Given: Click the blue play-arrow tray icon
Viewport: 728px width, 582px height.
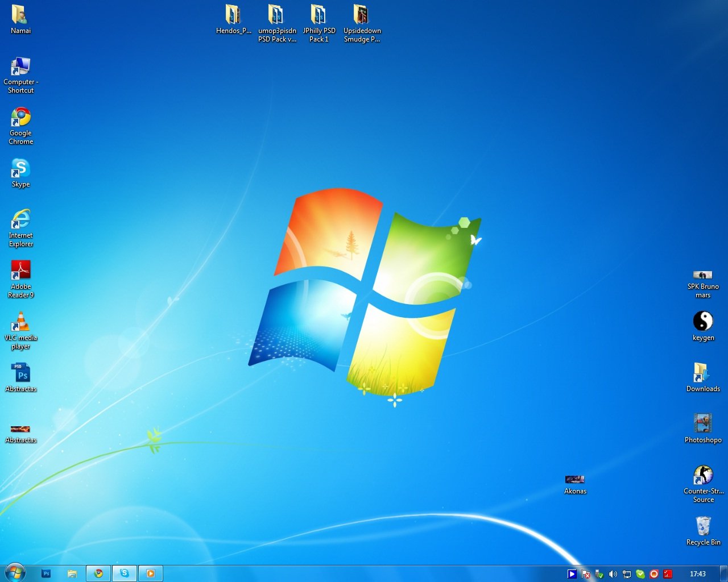Looking at the screenshot, I should coord(572,574).
